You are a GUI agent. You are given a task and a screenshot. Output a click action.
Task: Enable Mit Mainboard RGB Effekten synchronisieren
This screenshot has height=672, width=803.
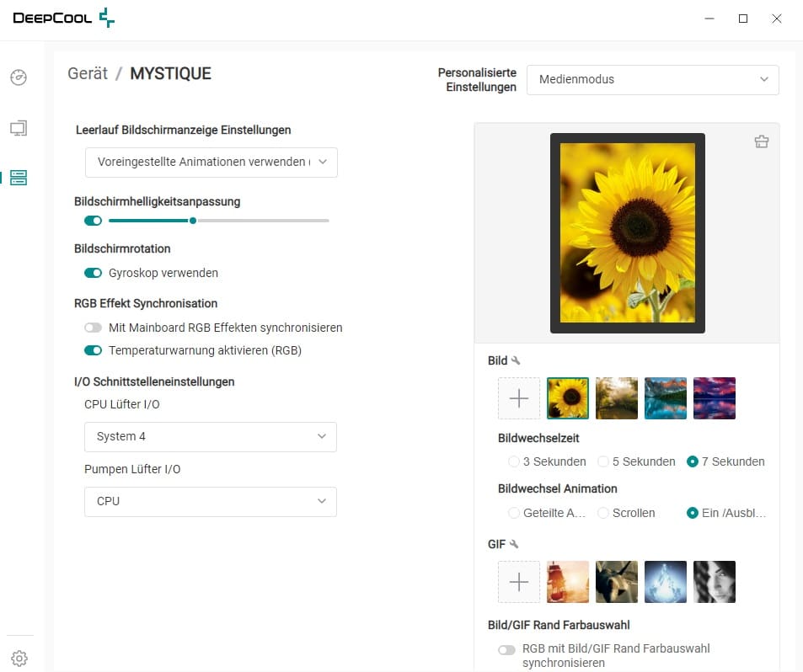pyautogui.click(x=93, y=328)
